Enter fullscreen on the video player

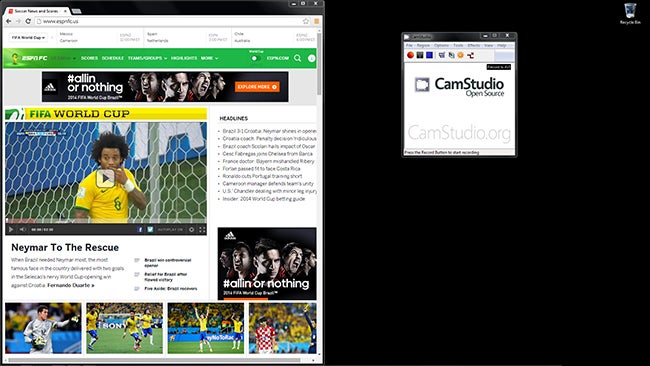[x=202, y=229]
